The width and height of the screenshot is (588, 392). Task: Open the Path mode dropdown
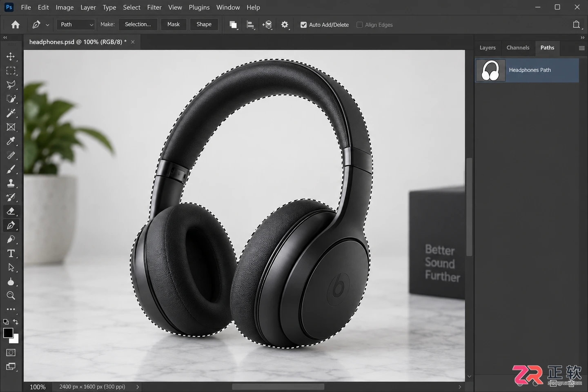76,24
